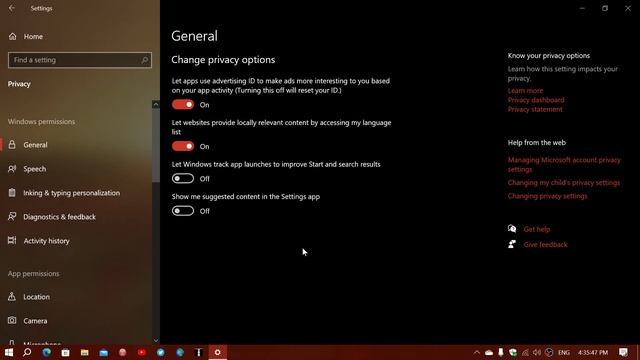Click the Privacy heading in sidebar
The image size is (640, 360).
click(x=19, y=84)
